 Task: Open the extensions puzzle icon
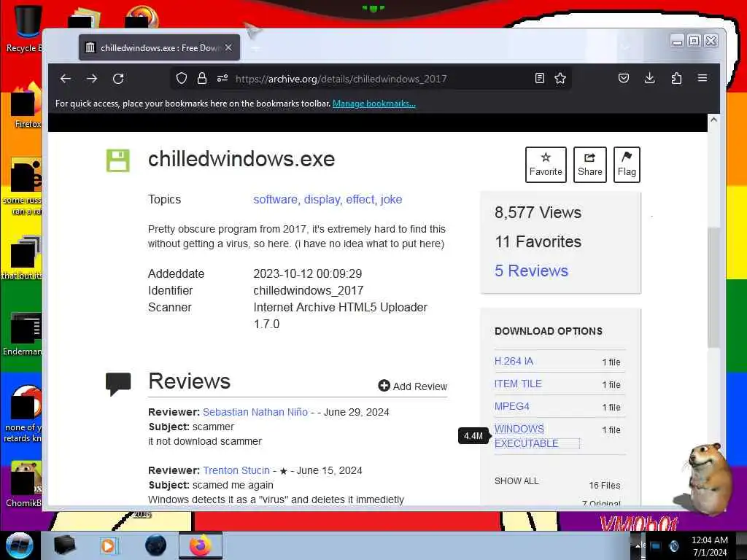[x=676, y=79]
